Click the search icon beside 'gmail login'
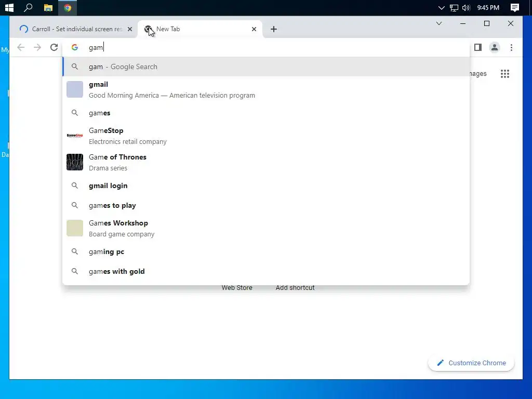The width and height of the screenshot is (532, 399). coord(75,185)
